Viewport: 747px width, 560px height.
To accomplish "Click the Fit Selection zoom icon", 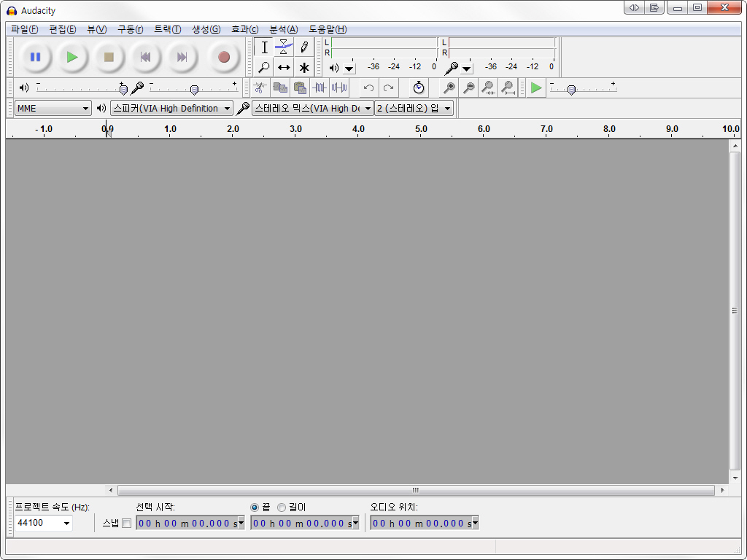I will point(488,87).
